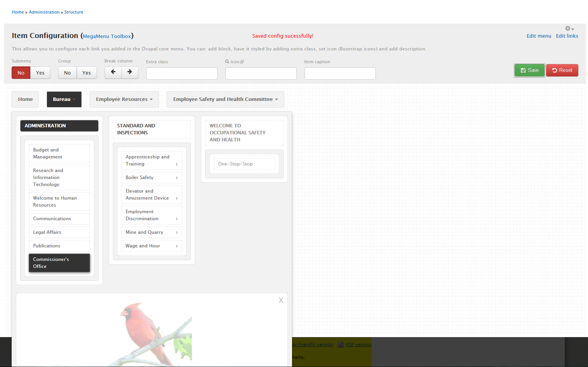Click the Structure breadcrumb link
The height and width of the screenshot is (367, 588).
click(73, 12)
